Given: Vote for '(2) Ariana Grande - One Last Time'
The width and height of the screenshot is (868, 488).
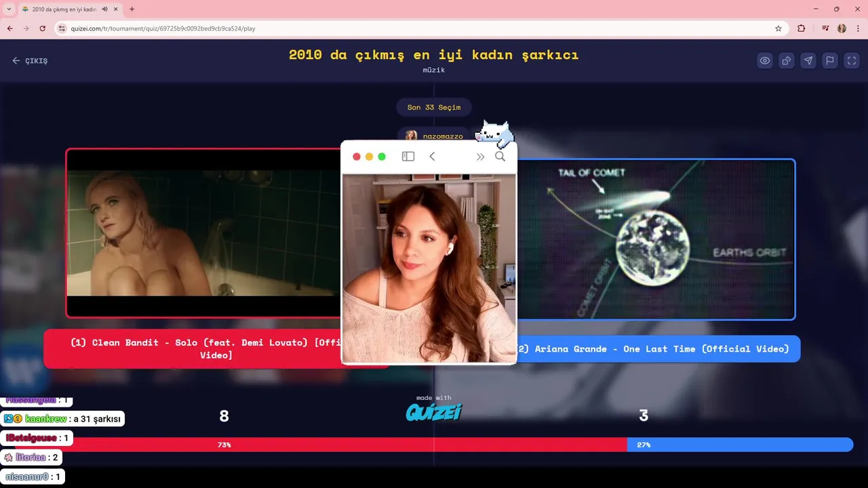Looking at the screenshot, I should click(658, 349).
